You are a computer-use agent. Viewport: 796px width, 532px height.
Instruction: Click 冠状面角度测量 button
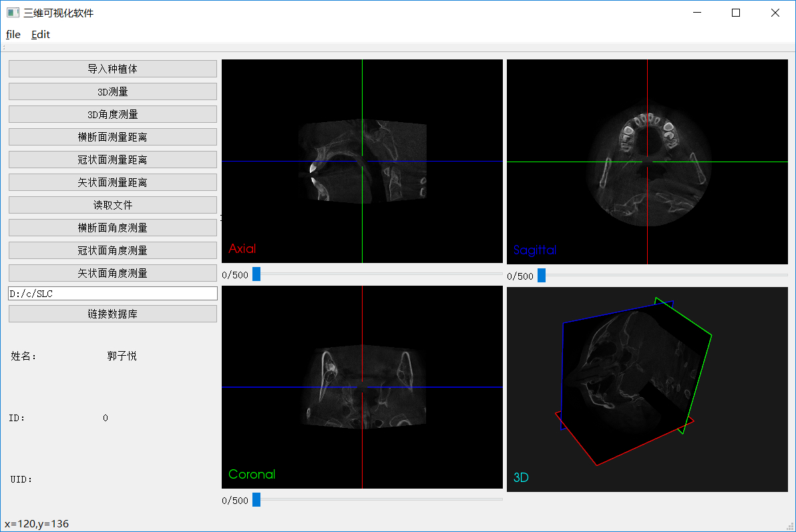point(113,250)
